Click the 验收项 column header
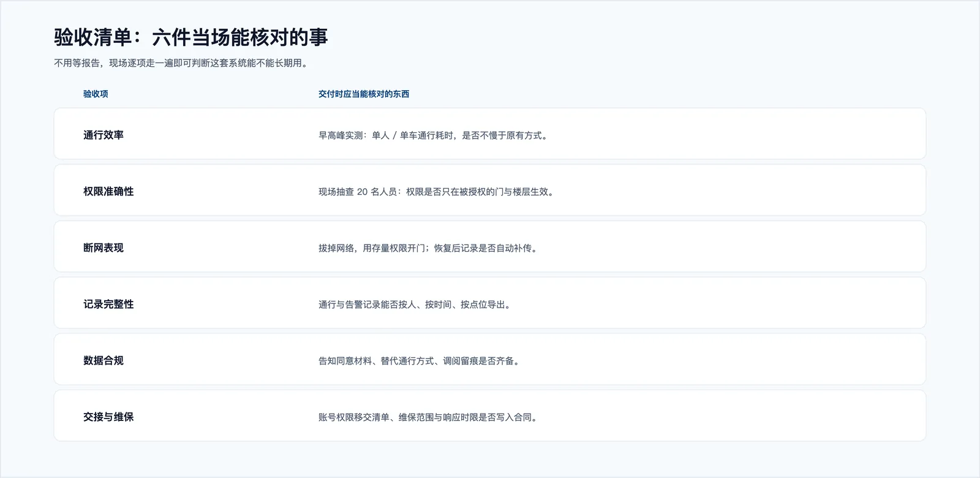Screen dimensions: 980x478 (x=96, y=94)
